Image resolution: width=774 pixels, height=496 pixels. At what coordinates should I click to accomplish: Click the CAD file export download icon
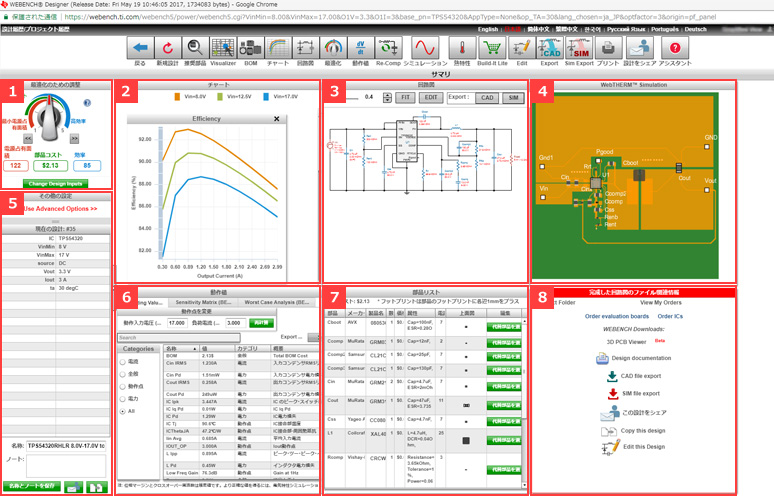(x=612, y=376)
